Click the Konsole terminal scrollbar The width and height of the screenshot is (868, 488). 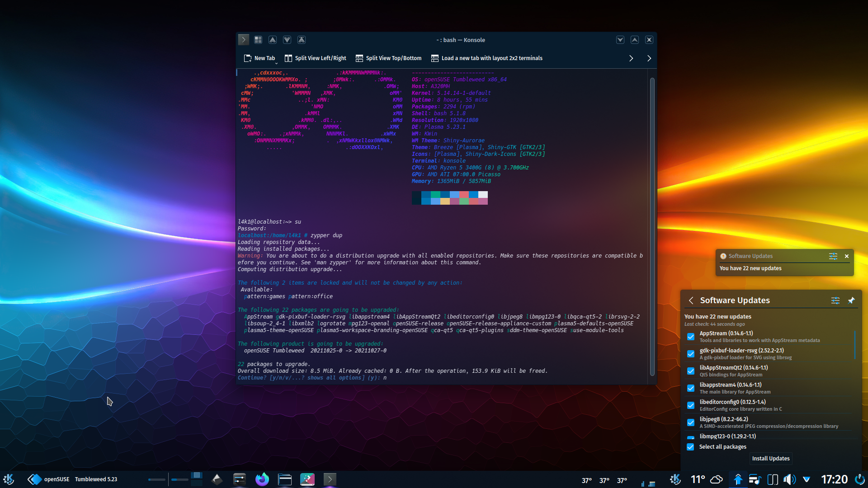(652, 226)
